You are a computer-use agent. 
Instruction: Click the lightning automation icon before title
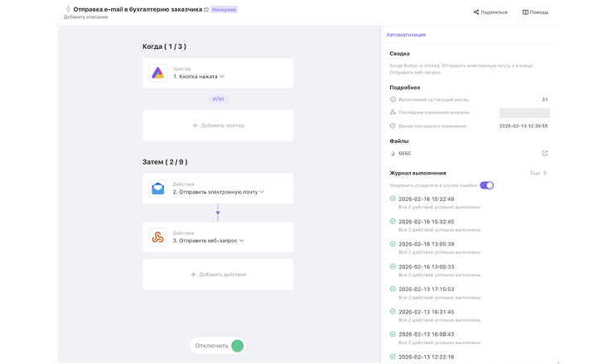tap(68, 9)
